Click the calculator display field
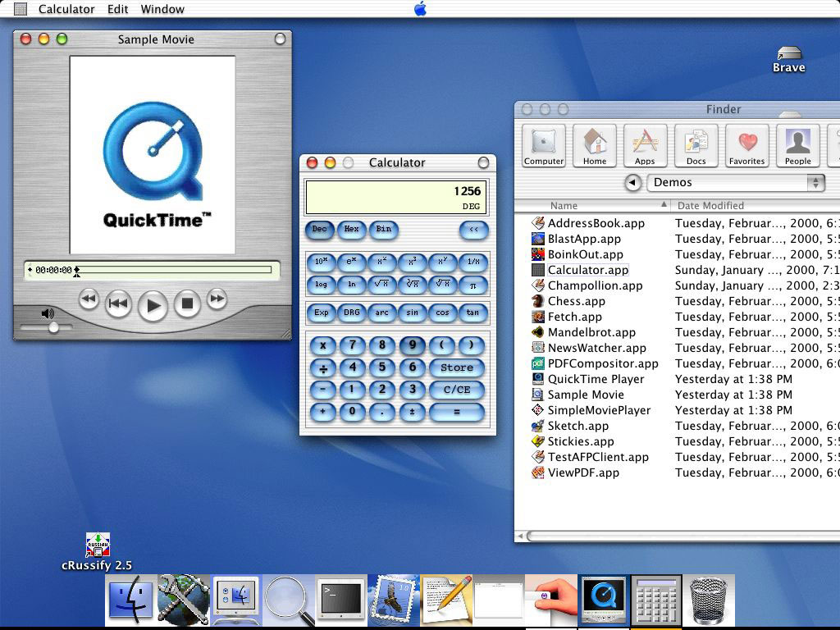Image resolution: width=840 pixels, height=630 pixels. tap(397, 197)
